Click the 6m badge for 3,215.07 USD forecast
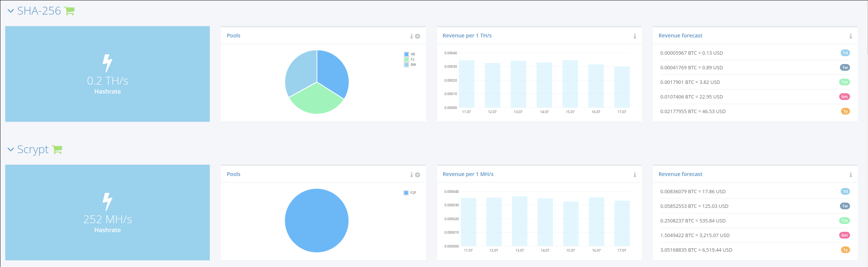Viewport: 868px width, 267px height. pyautogui.click(x=845, y=235)
